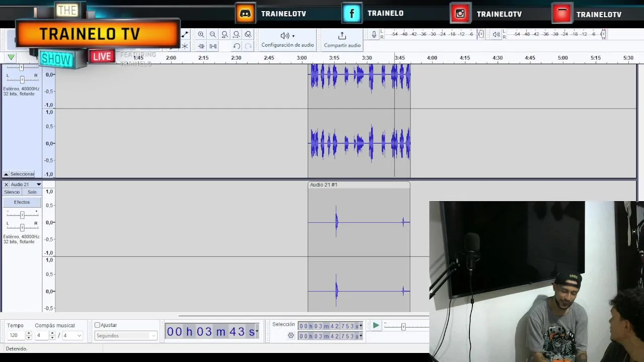Adjust the playback speed slider

pos(403,327)
